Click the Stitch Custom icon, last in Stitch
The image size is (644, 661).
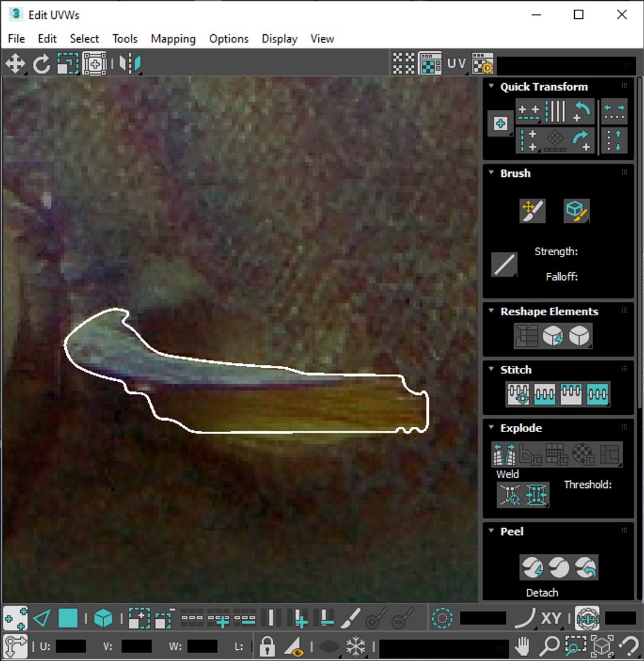point(597,394)
